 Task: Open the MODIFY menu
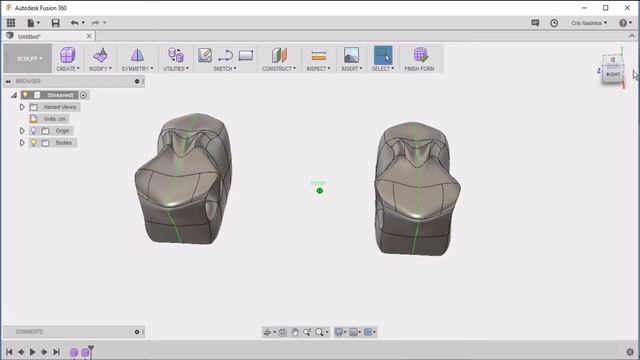coord(100,69)
